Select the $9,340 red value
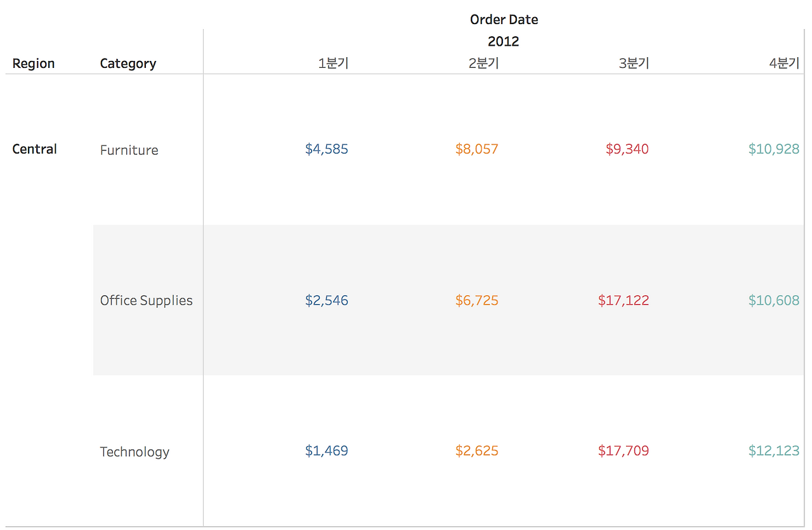This screenshot has width=812, height=530. (x=627, y=149)
